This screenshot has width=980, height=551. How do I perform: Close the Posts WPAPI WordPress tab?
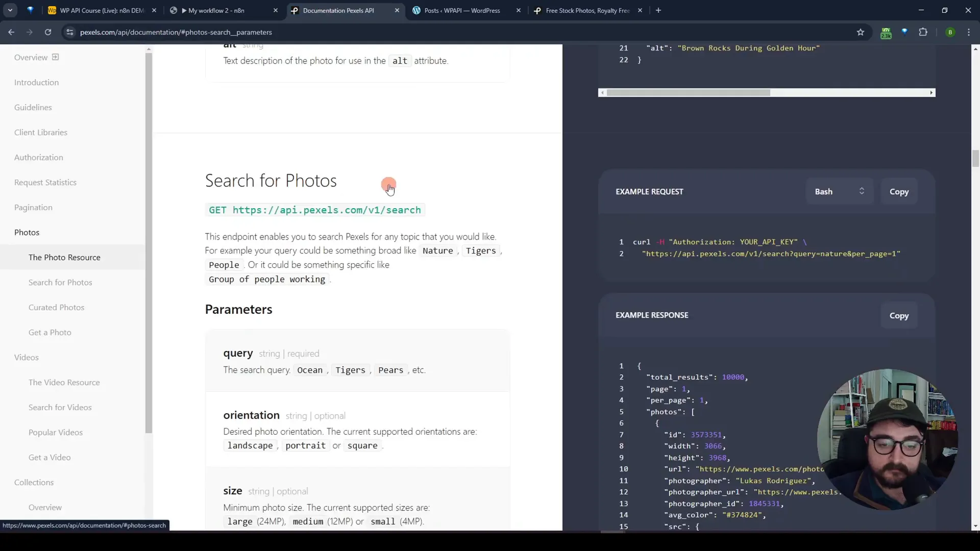tap(519, 10)
